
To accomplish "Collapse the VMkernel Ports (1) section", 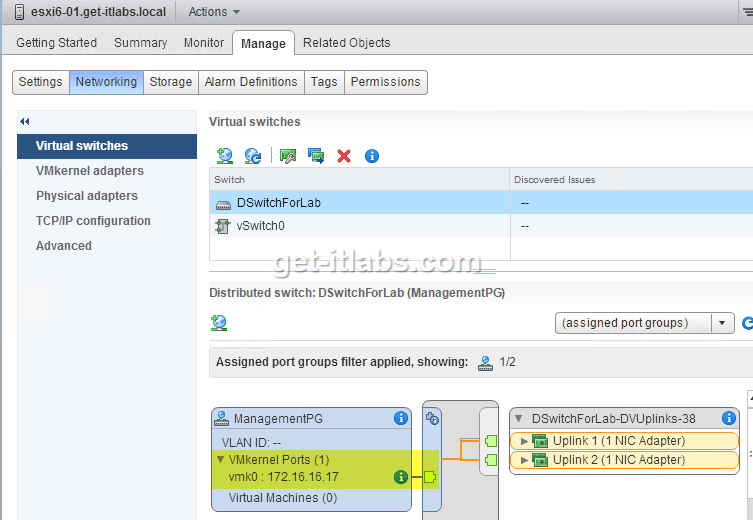I will pos(220,460).
